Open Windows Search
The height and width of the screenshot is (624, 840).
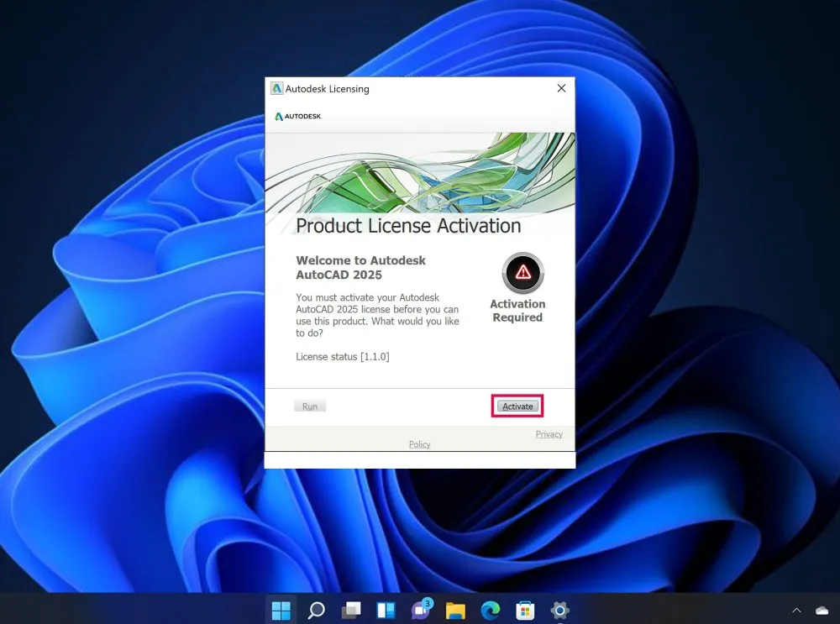click(317, 610)
